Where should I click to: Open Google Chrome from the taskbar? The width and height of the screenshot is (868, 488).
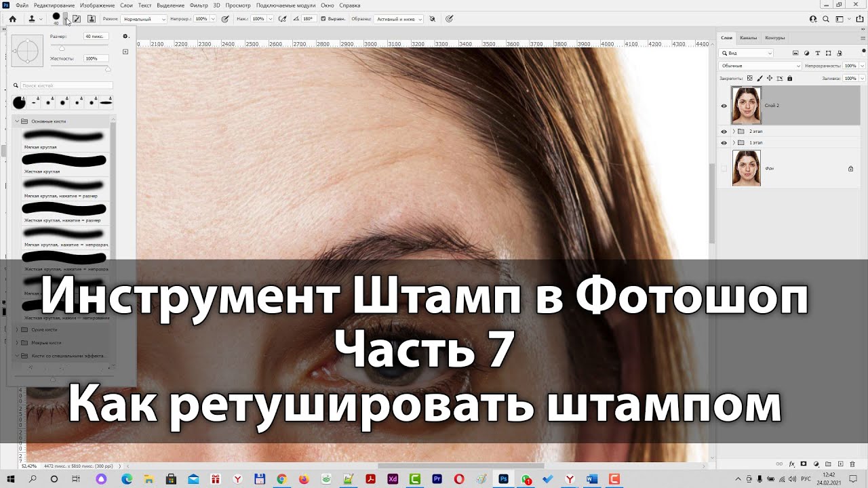(x=281, y=479)
